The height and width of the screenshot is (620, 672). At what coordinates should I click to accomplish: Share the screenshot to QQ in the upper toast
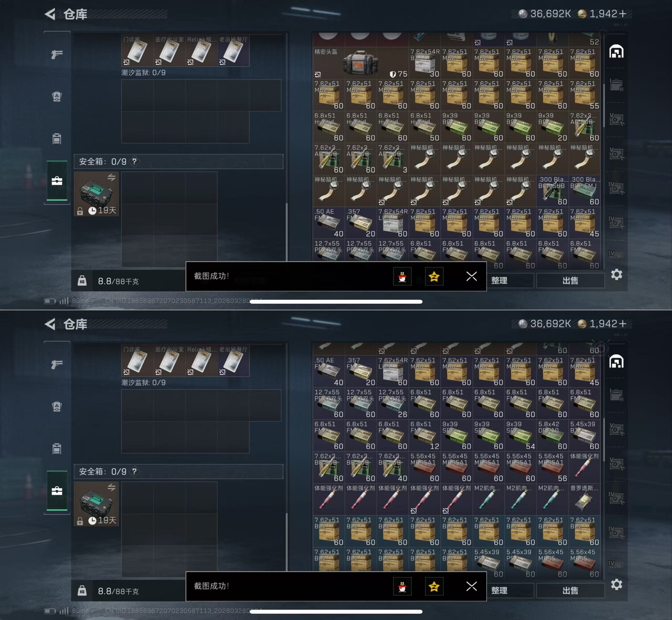click(402, 276)
